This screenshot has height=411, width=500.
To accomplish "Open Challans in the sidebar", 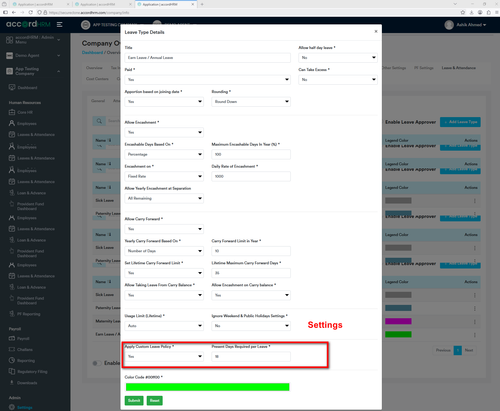I will pyautogui.click(x=25, y=350).
